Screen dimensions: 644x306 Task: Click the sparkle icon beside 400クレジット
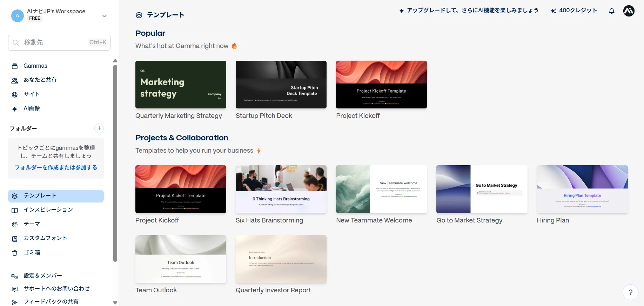click(554, 11)
